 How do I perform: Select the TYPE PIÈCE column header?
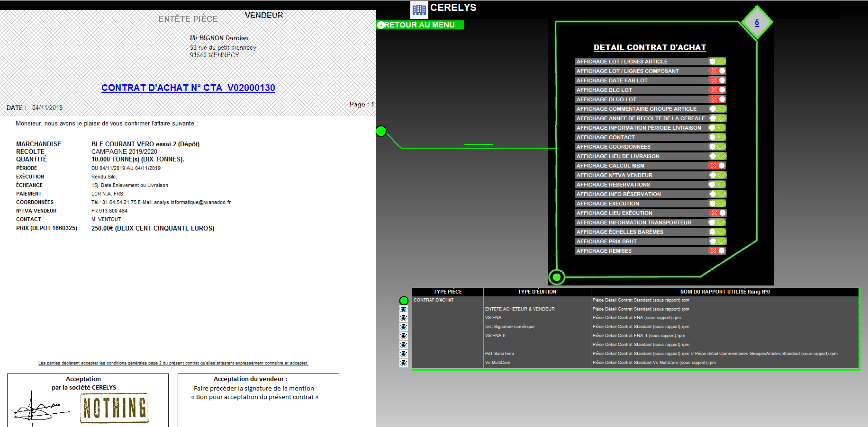447,292
